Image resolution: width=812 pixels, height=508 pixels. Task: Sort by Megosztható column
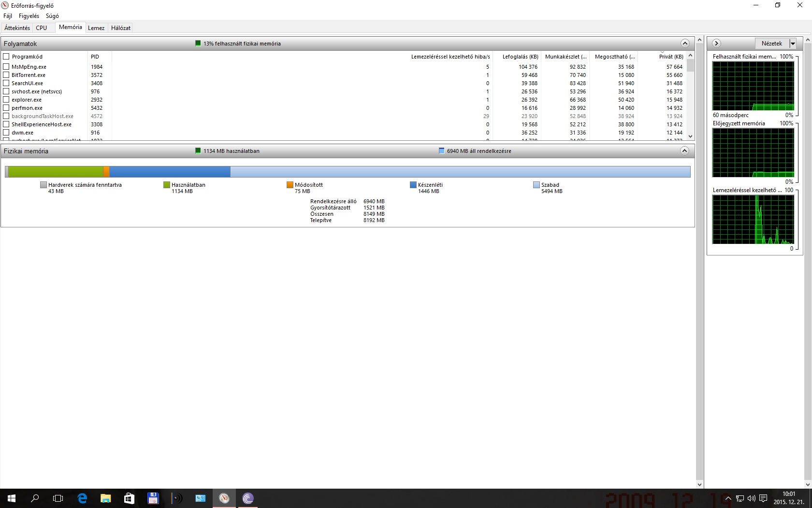pyautogui.click(x=614, y=57)
